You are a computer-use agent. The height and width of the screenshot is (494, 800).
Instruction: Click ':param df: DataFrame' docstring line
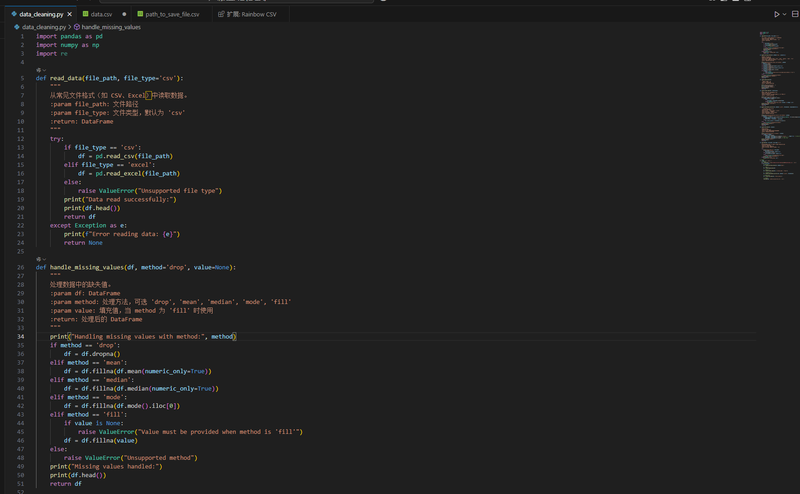tap(85, 293)
